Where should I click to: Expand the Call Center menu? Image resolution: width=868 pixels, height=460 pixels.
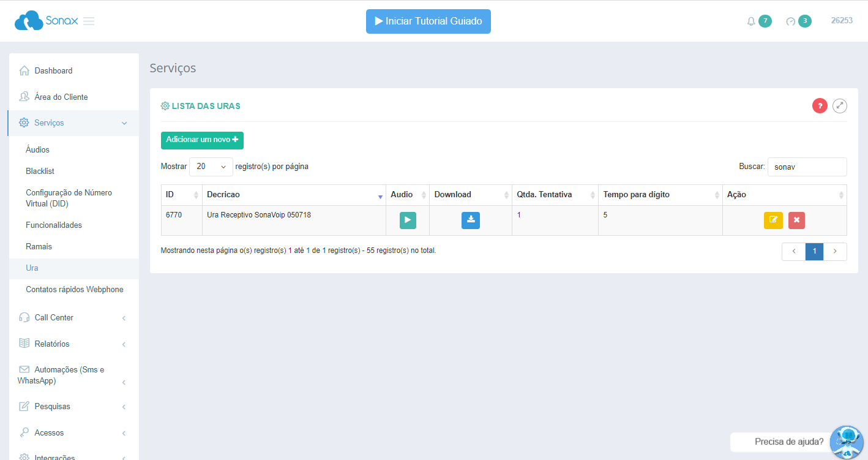coord(73,318)
